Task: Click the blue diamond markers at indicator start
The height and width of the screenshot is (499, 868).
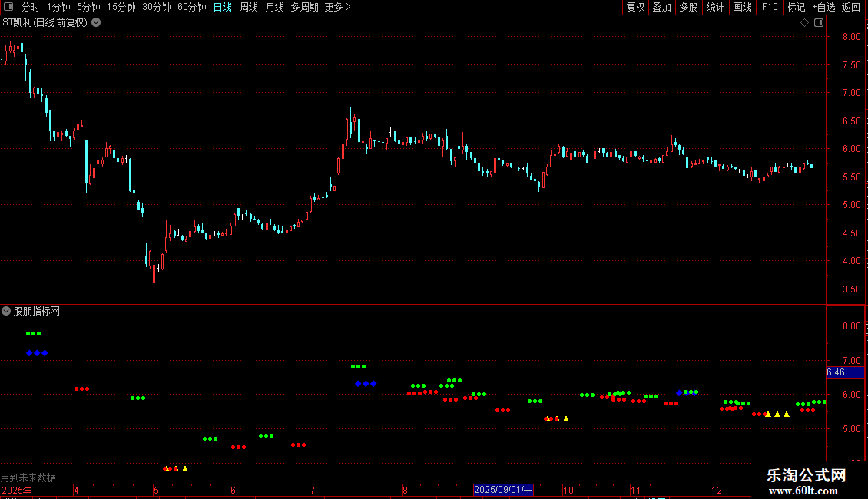Action: coord(37,353)
